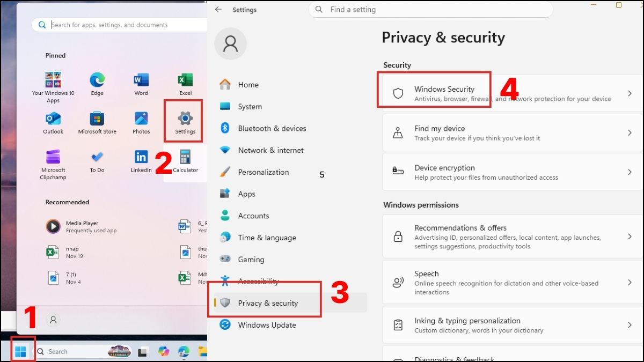The height and width of the screenshot is (362, 644).
Task: Open Personalization settings page
Action: (x=290, y=172)
